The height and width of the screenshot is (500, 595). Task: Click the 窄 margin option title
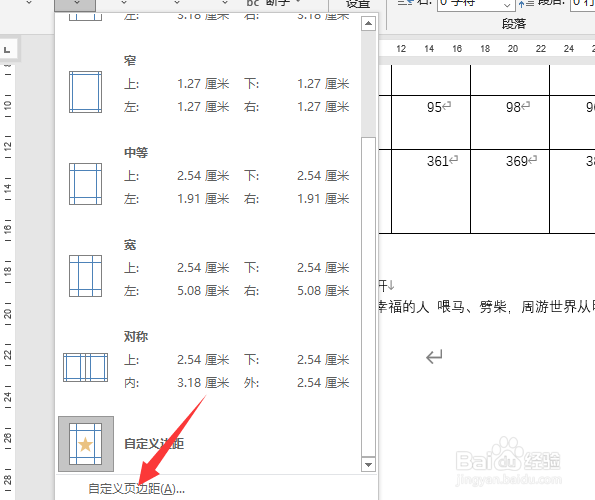[130, 60]
